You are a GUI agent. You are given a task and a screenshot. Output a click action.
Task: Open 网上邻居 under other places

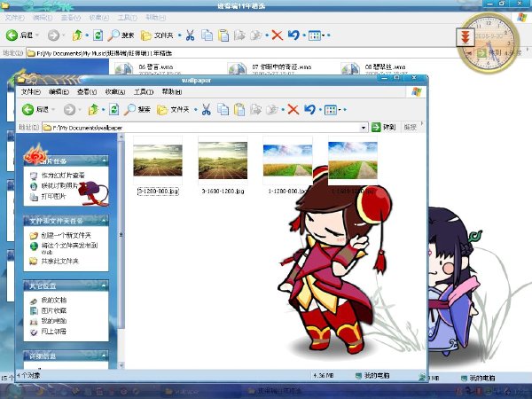(53, 332)
